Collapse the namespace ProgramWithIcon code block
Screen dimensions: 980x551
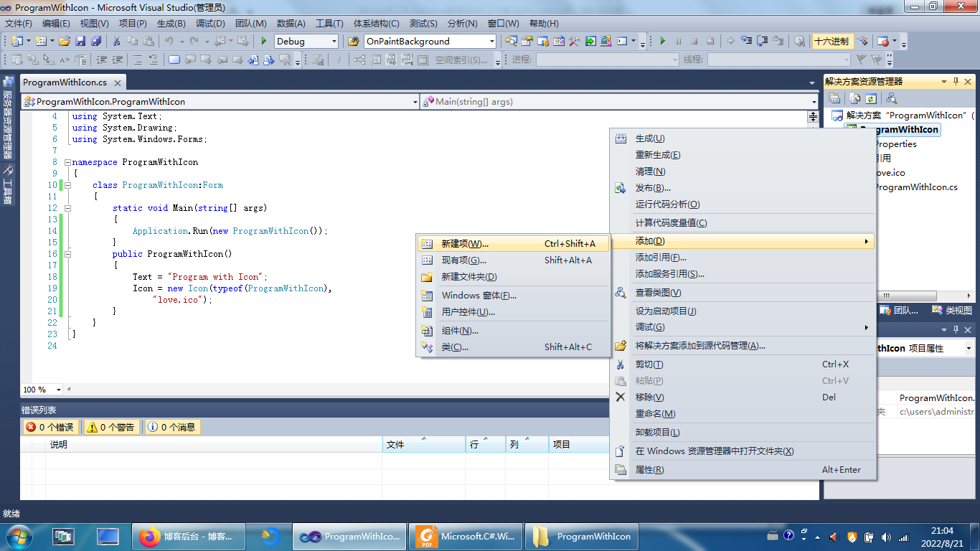[67, 162]
